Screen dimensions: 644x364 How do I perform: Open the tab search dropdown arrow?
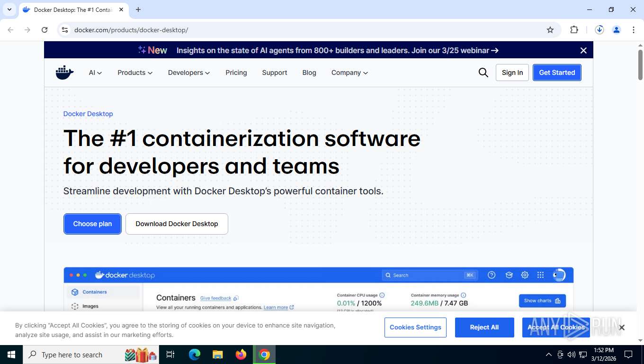tap(9, 9)
